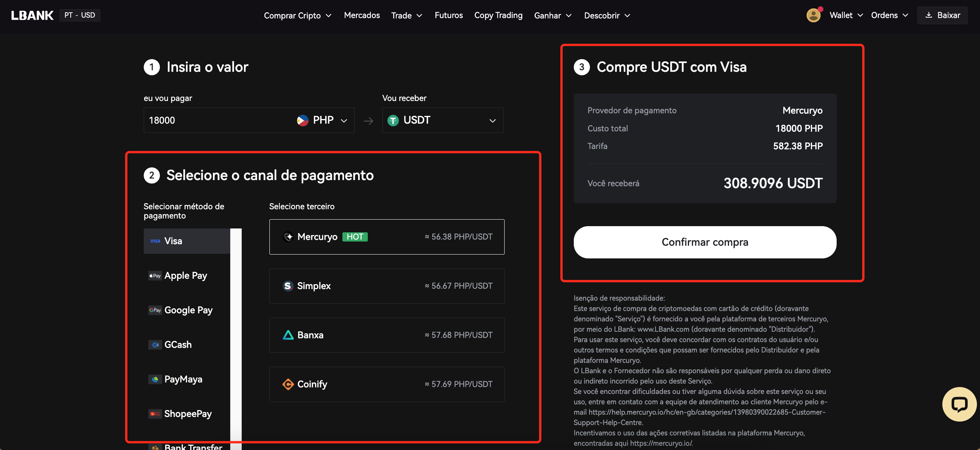Click the HOT badge on Mercuryo
Screen dimensions: 980x450
click(x=355, y=237)
